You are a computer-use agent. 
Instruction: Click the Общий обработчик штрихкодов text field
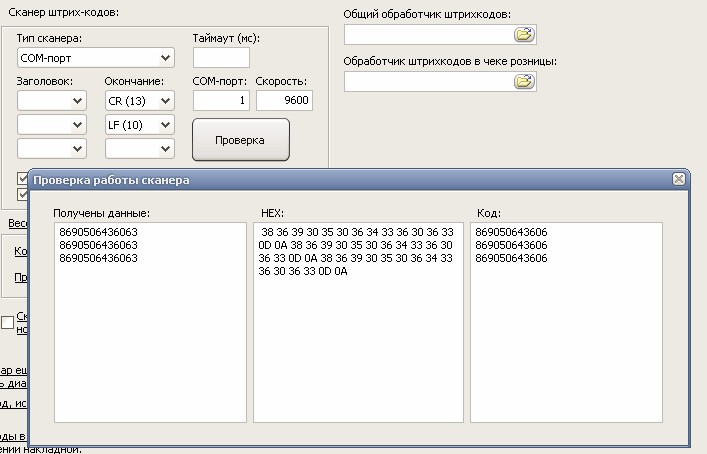pos(428,35)
